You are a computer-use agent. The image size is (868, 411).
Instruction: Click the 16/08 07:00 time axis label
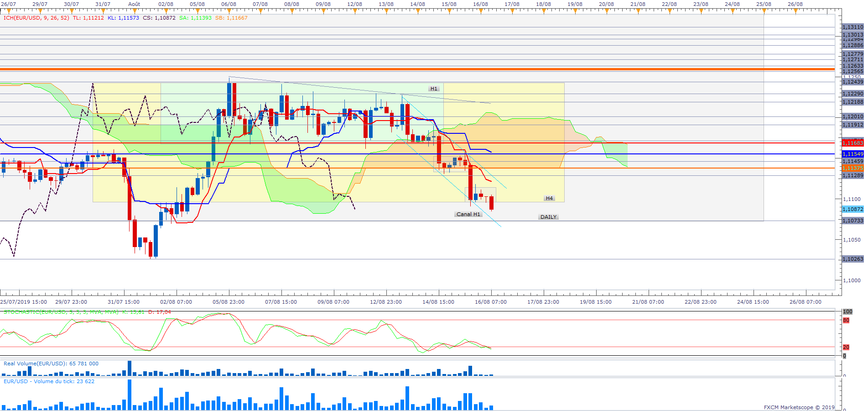tap(491, 302)
